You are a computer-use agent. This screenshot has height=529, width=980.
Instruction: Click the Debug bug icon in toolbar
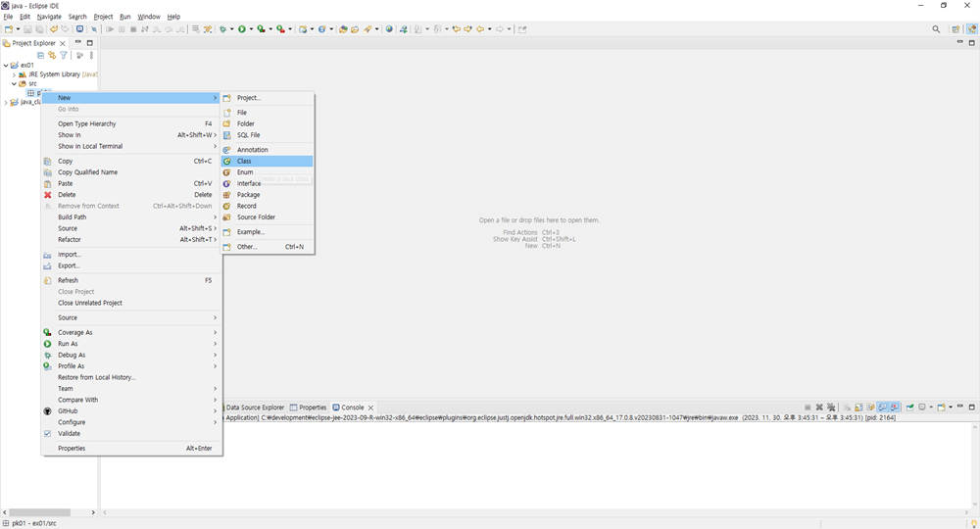[221, 29]
